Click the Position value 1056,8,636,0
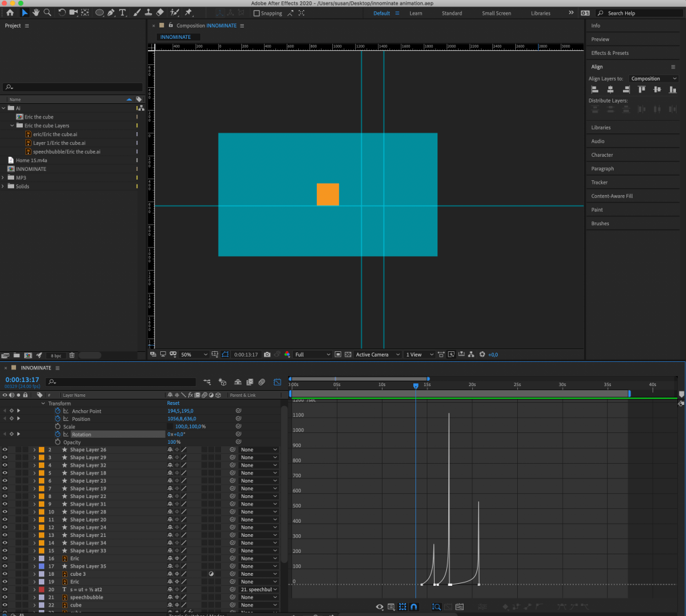 click(x=182, y=419)
